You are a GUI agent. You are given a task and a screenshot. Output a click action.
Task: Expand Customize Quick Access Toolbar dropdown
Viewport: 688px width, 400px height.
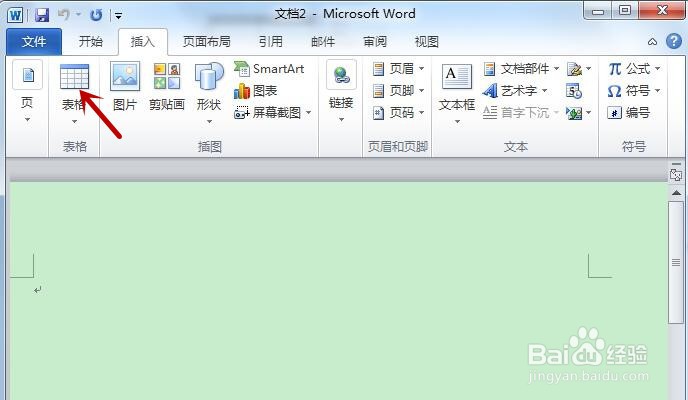coord(118,16)
